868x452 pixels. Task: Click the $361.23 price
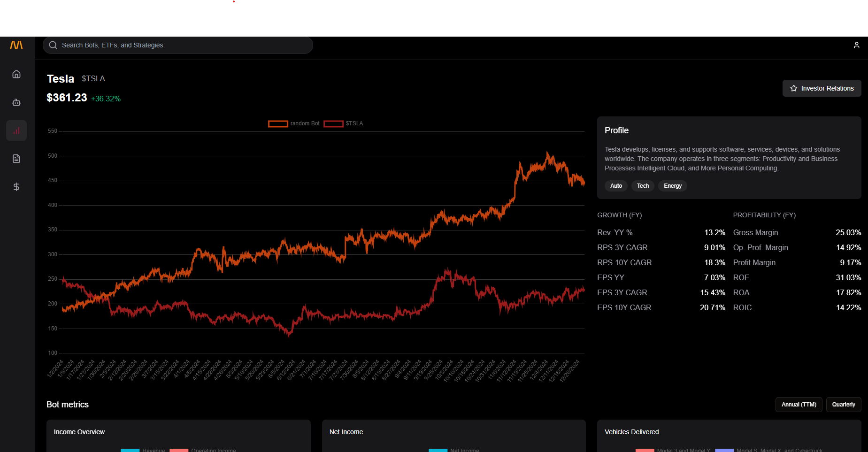pyautogui.click(x=67, y=98)
